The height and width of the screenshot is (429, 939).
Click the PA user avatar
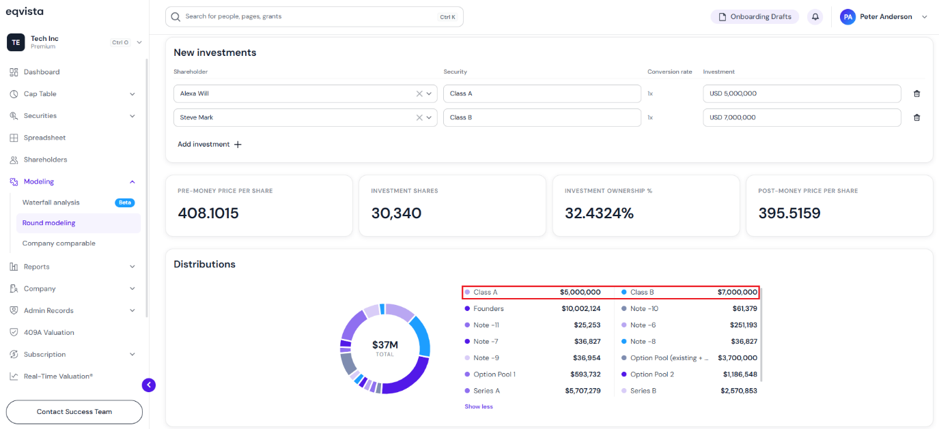(x=847, y=17)
